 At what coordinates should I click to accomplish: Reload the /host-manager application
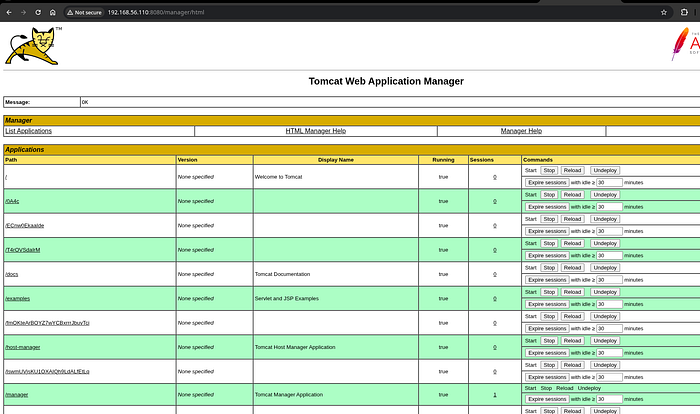[572, 341]
